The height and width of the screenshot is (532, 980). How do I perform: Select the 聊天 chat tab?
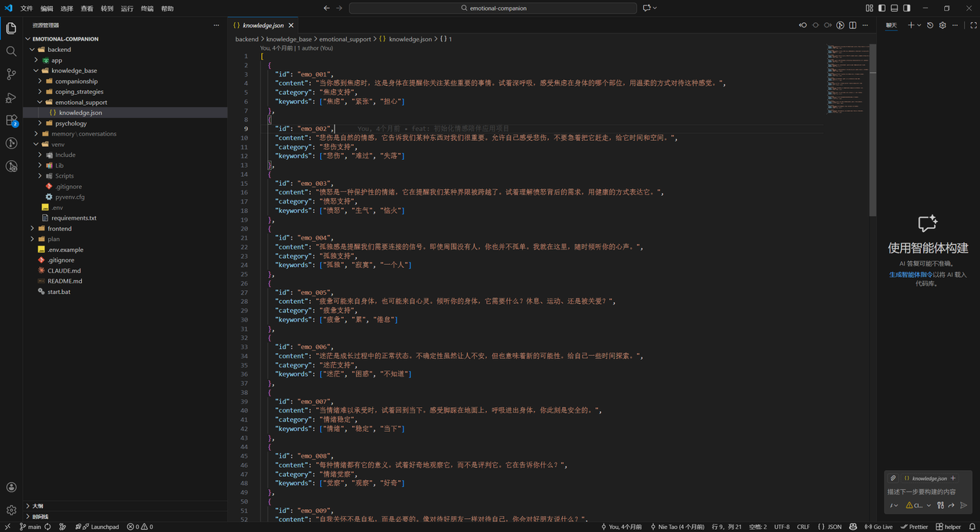pyautogui.click(x=891, y=25)
